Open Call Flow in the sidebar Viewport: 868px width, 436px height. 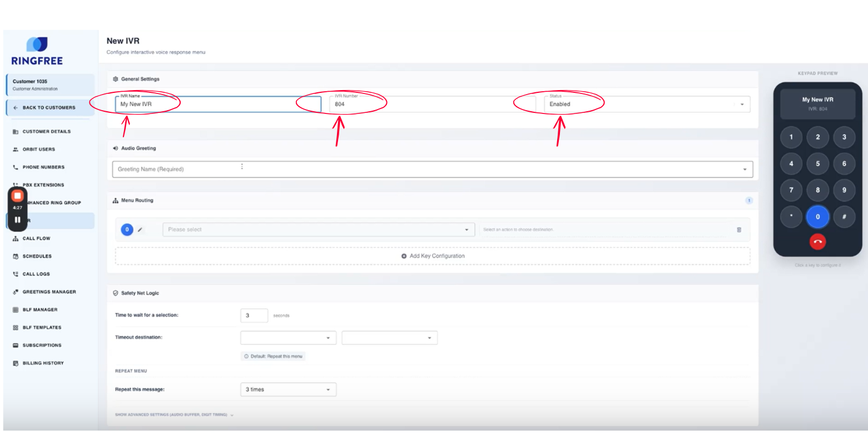(36, 239)
